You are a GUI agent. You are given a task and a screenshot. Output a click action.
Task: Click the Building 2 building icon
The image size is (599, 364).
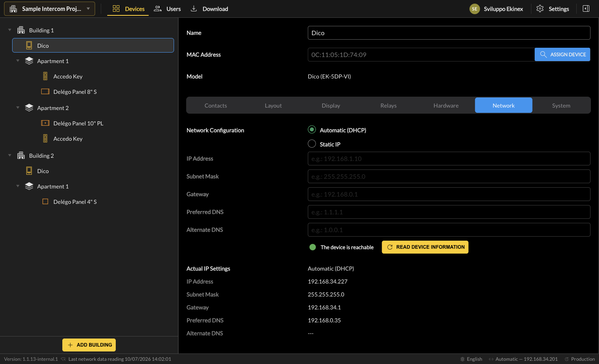click(21, 155)
